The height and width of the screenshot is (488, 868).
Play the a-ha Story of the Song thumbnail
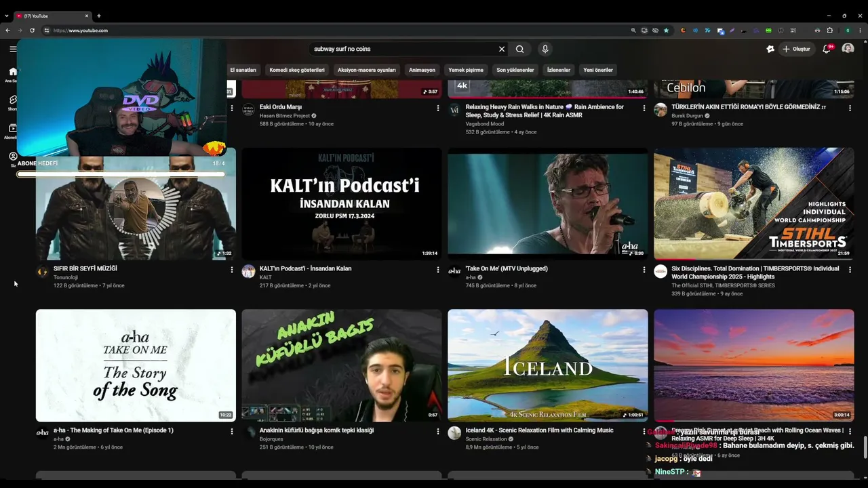pyautogui.click(x=136, y=365)
